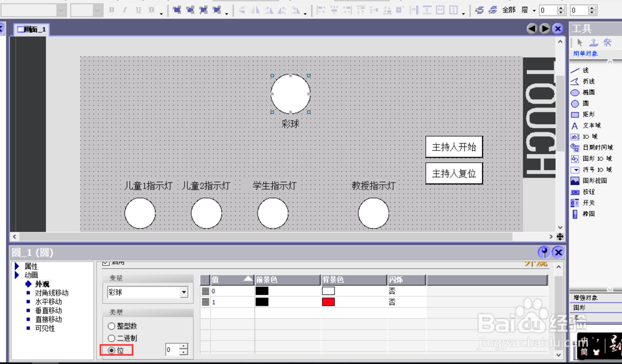
Task: Open the 层 layer dropdown arrow
Action: [534, 11]
